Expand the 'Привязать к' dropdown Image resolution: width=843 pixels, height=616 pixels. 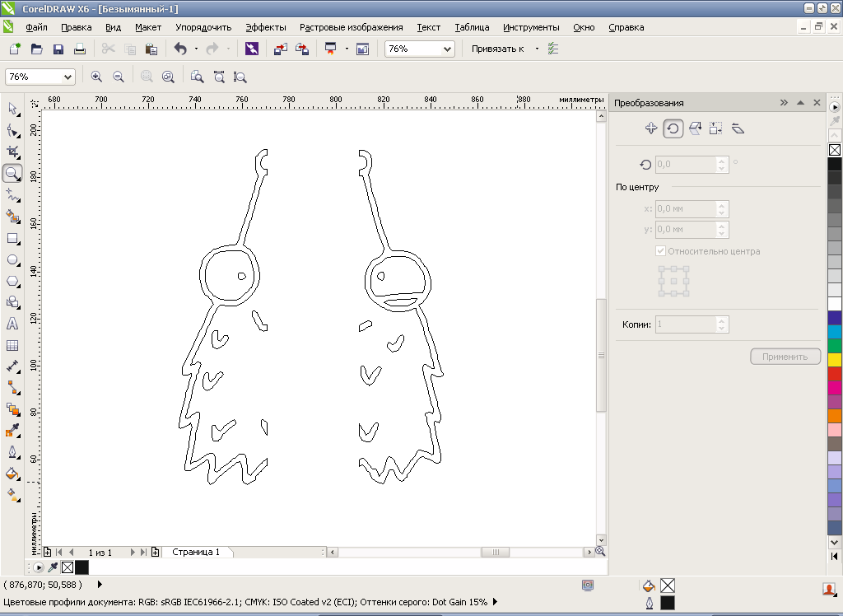537,49
